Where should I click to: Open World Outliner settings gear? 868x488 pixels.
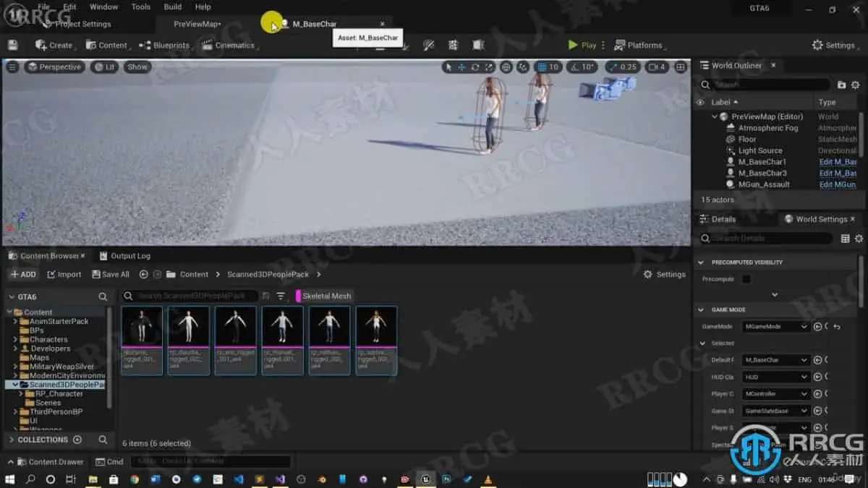(x=855, y=85)
